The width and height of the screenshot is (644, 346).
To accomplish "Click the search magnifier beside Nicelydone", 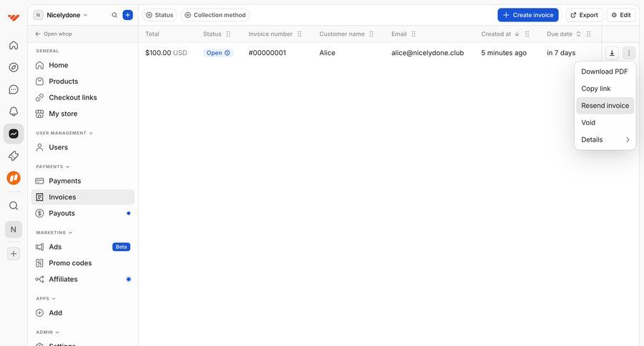I will click(x=114, y=15).
